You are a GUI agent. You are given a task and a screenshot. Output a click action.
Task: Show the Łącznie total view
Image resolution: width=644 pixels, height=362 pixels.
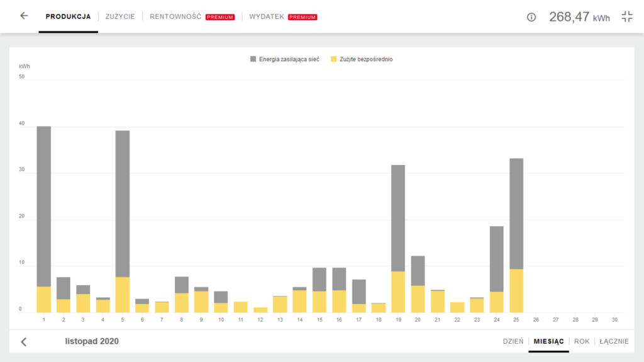[614, 341]
